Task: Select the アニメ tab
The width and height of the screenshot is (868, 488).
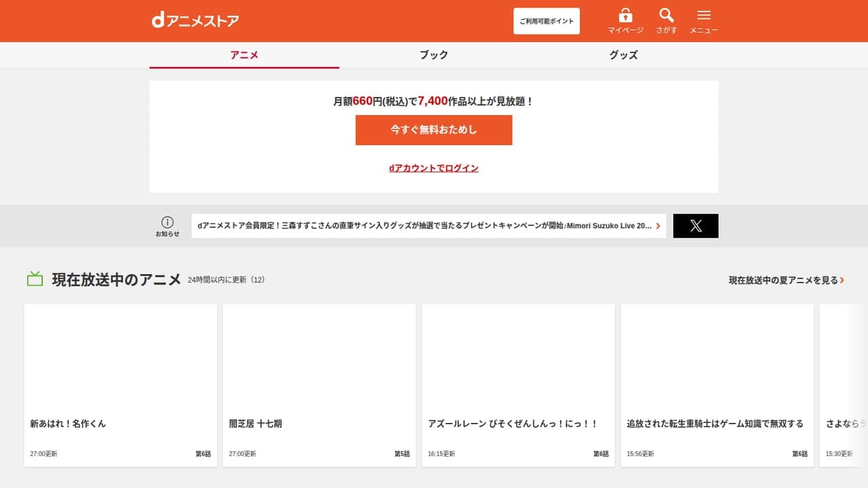Action: coord(244,55)
